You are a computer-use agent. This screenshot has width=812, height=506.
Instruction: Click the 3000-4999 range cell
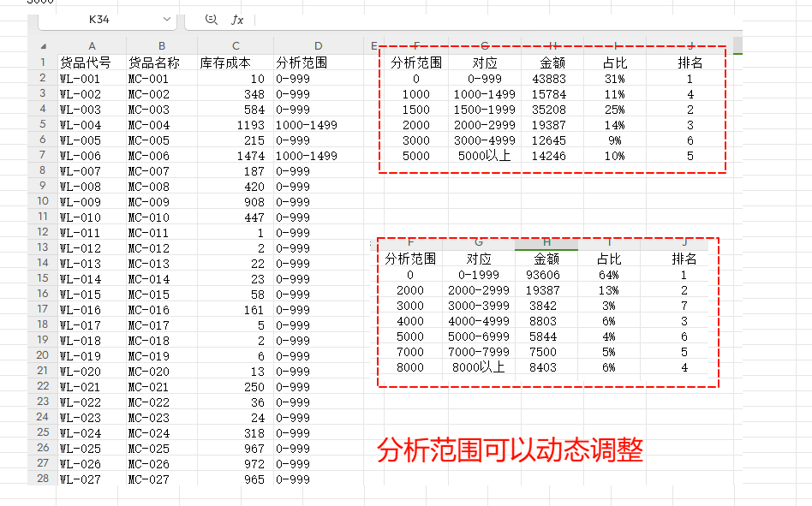pos(484,140)
